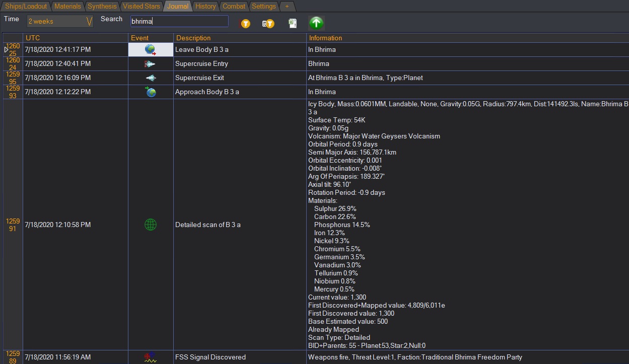Click 'At Bhrima B 3 a in Bhrima' information
Screen dimensions: 629x364
[x=366, y=78]
